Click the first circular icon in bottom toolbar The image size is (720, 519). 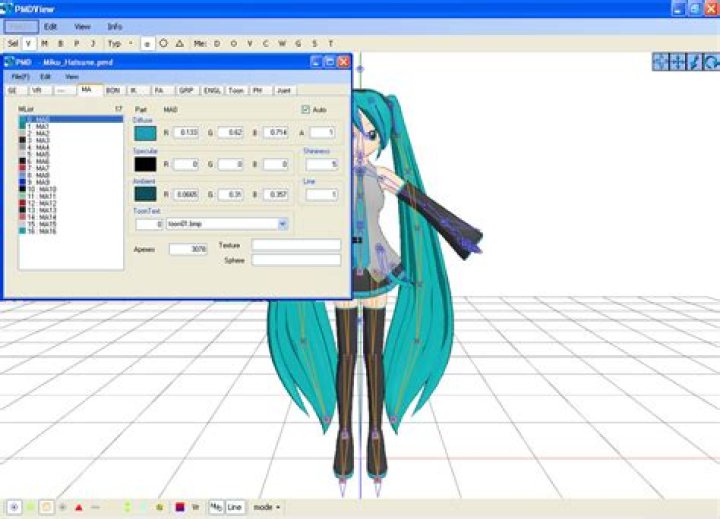pyautogui.click(x=14, y=507)
